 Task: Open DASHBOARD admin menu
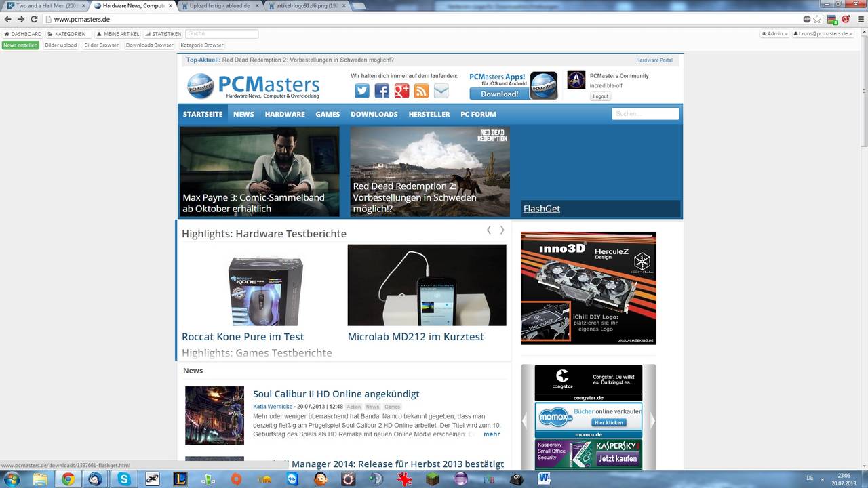coord(23,33)
